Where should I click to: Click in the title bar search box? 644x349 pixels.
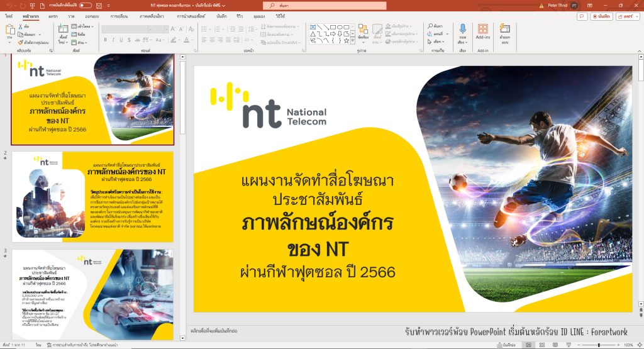(325, 6)
